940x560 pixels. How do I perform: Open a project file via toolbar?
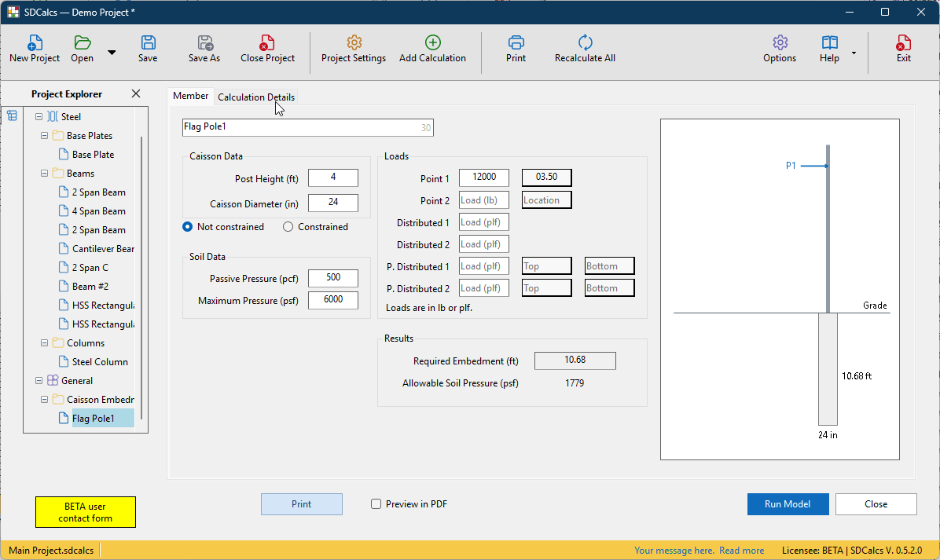click(x=82, y=49)
